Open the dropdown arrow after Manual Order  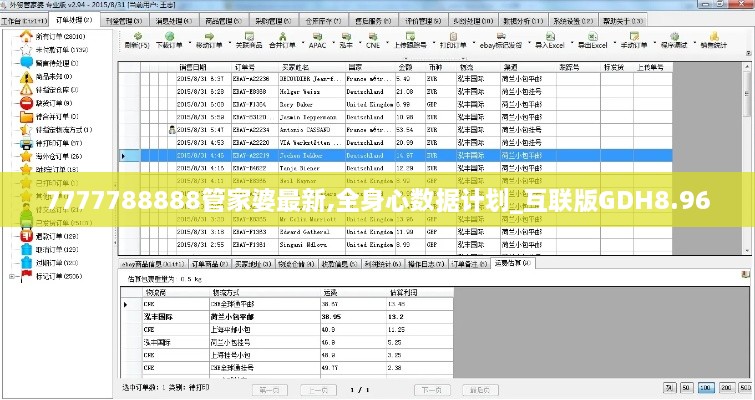point(654,41)
